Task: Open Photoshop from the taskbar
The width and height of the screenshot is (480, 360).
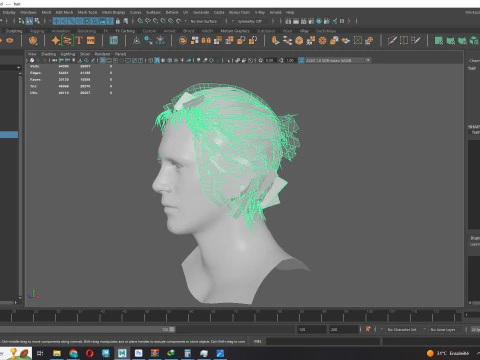Action: tap(138, 353)
